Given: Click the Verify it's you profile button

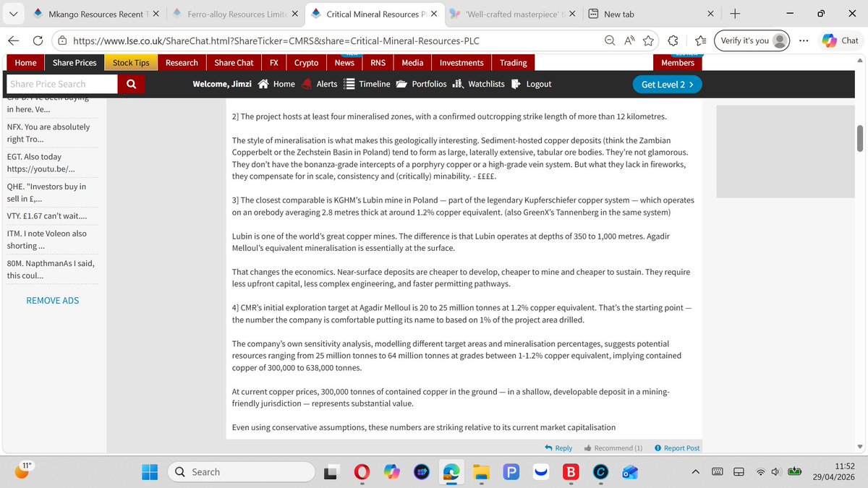Looking at the screenshot, I should [752, 41].
